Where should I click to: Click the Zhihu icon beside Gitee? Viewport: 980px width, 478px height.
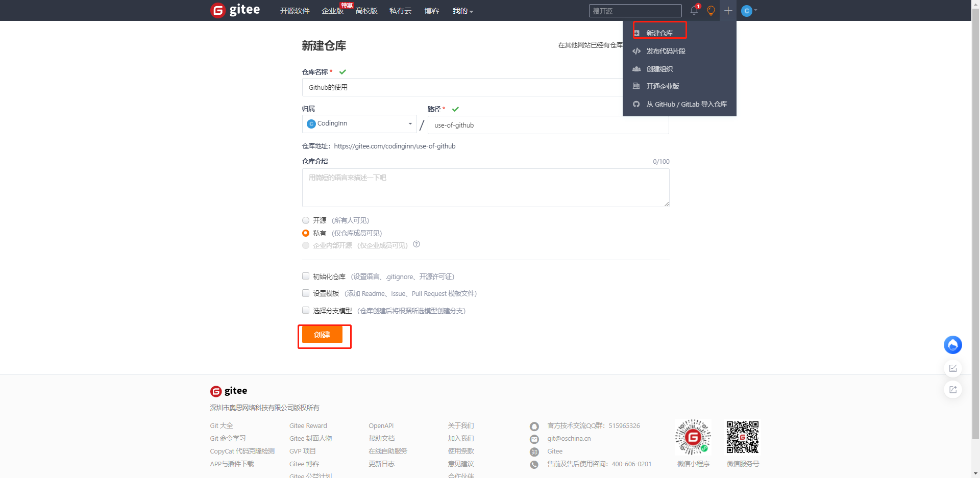[x=534, y=452]
